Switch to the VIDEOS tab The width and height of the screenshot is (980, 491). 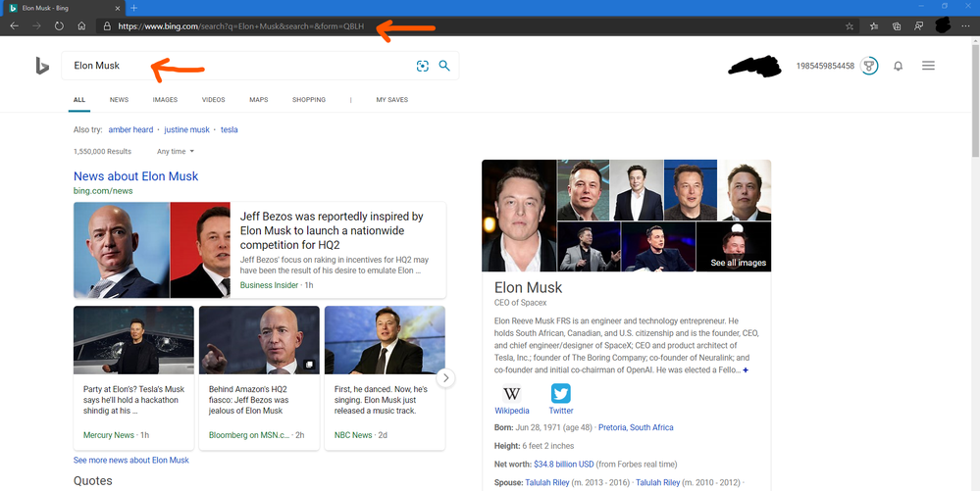tap(213, 100)
